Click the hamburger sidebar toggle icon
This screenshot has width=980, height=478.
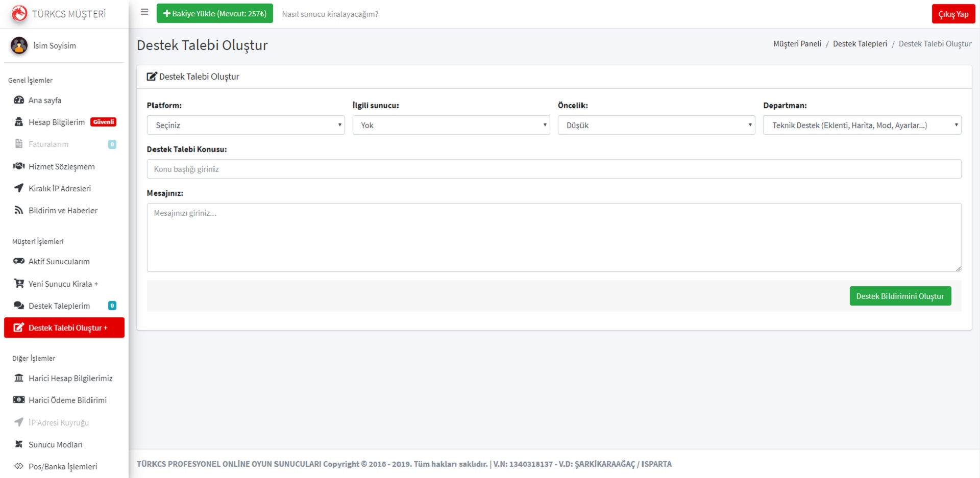(144, 12)
